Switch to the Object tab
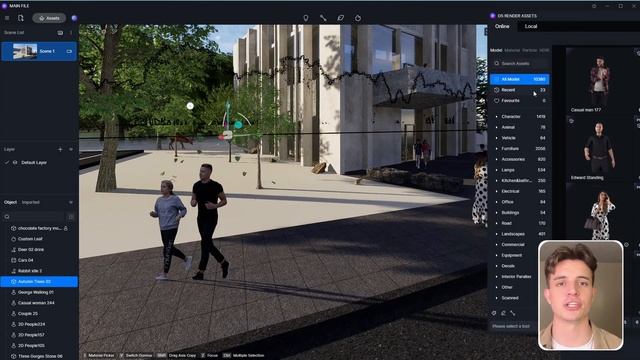 click(x=10, y=202)
